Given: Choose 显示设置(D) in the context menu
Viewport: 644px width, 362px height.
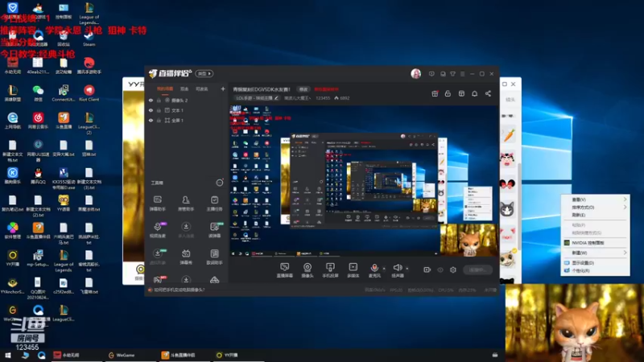Looking at the screenshot, I should pos(596,263).
